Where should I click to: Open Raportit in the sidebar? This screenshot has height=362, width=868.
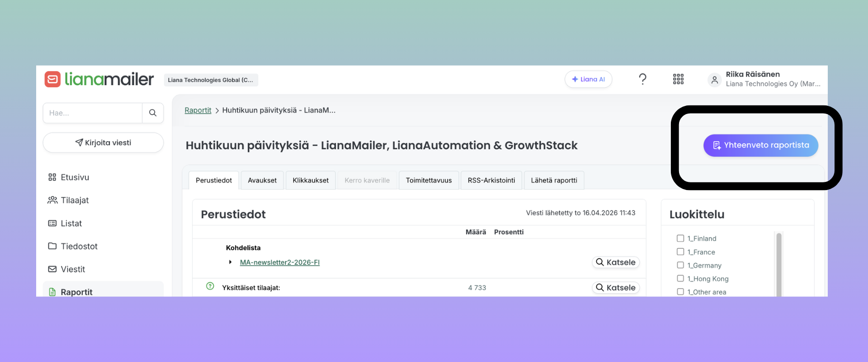tap(103, 290)
